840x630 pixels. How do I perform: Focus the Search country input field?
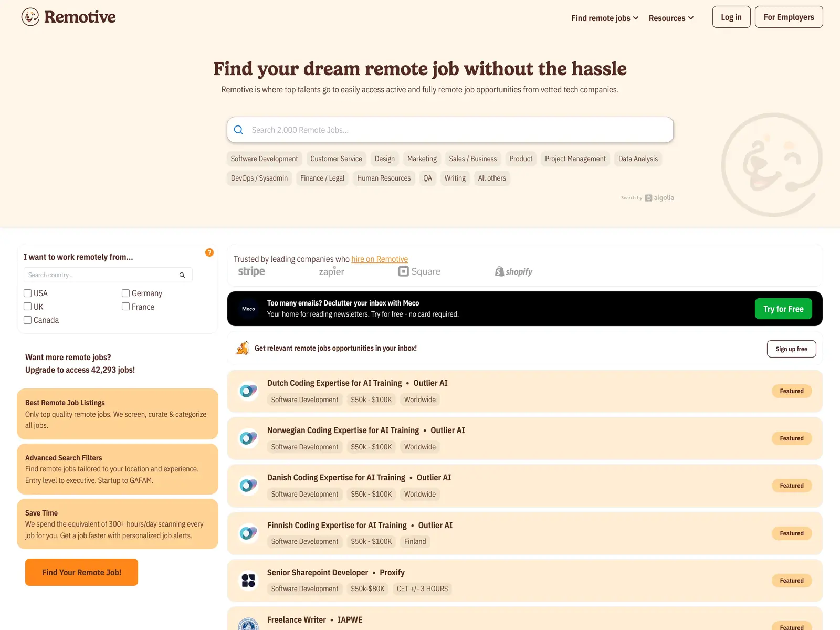coord(108,275)
